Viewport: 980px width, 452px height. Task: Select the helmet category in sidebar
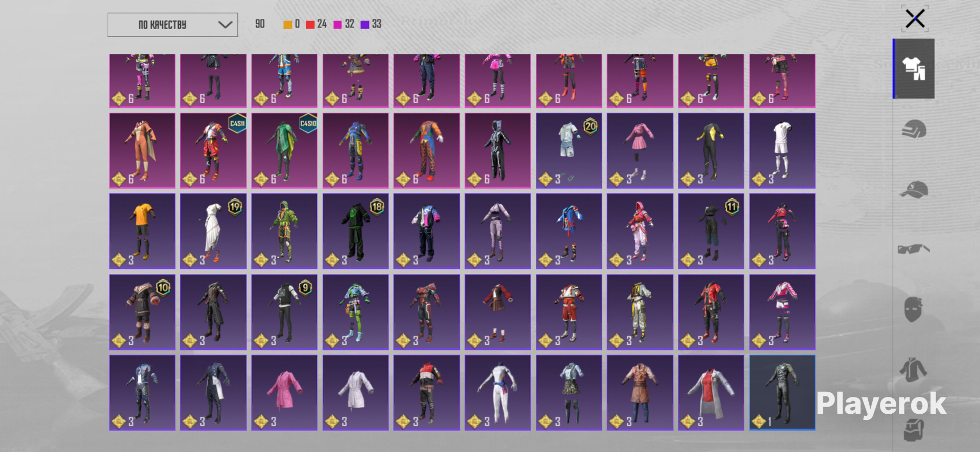[914, 129]
